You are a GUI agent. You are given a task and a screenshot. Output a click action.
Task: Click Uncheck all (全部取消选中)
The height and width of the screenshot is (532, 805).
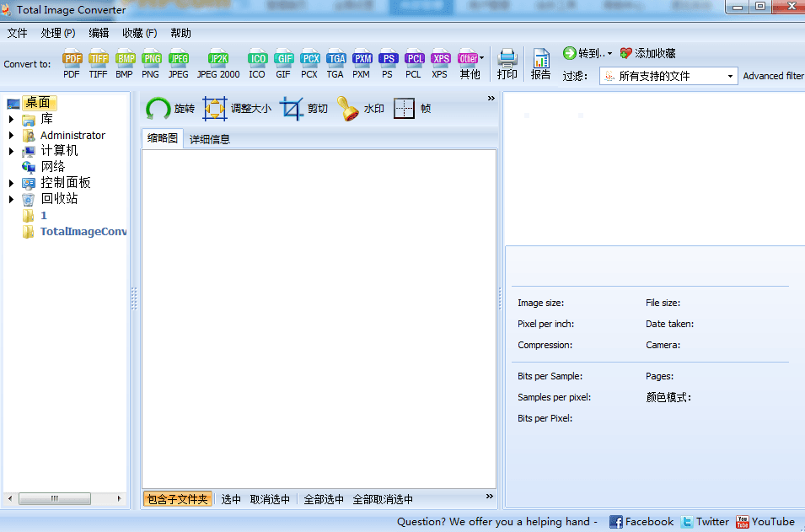[383, 499]
